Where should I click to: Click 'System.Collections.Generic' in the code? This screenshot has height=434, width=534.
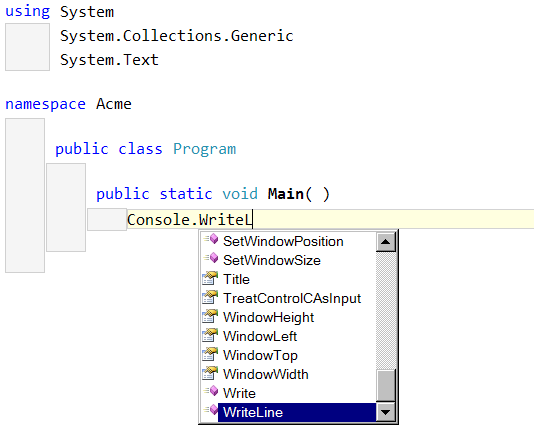(176, 36)
